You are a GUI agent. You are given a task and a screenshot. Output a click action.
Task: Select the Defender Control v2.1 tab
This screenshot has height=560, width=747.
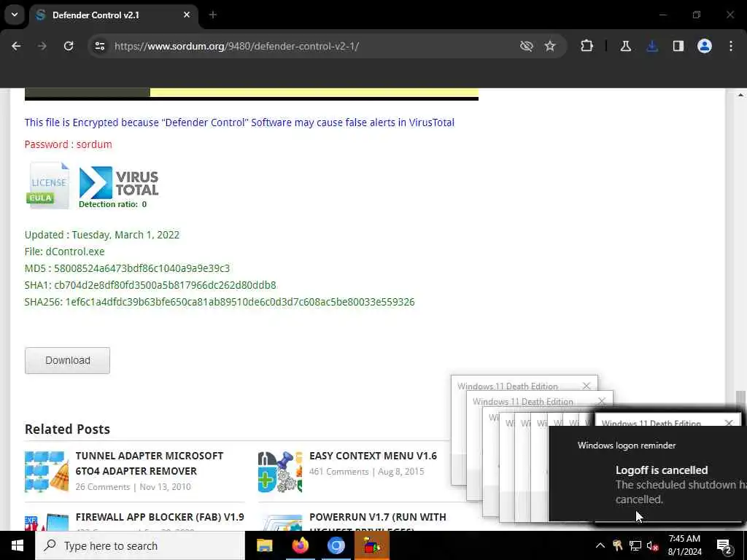113,15
